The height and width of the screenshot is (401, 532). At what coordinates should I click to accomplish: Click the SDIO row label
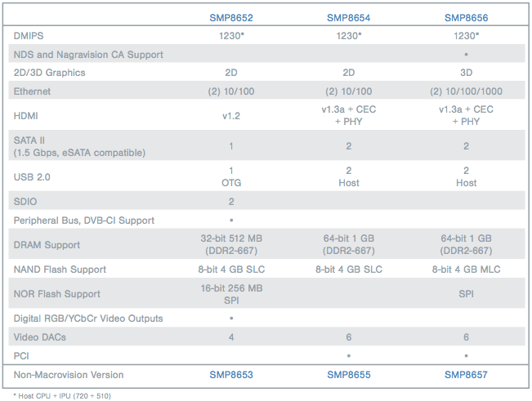click(25, 202)
